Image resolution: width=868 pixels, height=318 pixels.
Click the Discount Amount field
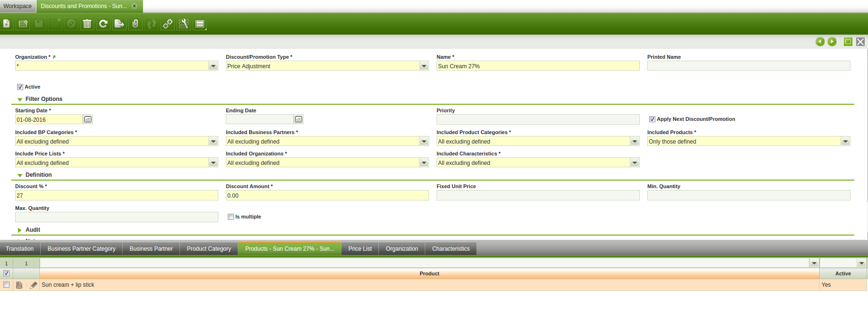pyautogui.click(x=327, y=195)
